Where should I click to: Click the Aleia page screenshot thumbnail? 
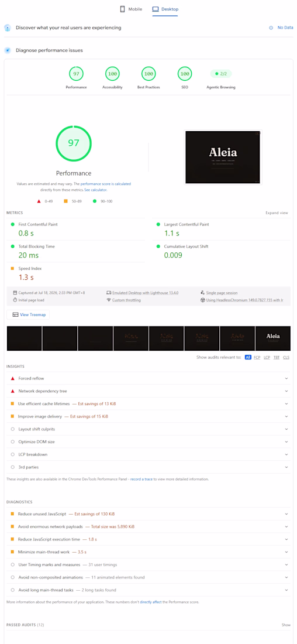223,157
